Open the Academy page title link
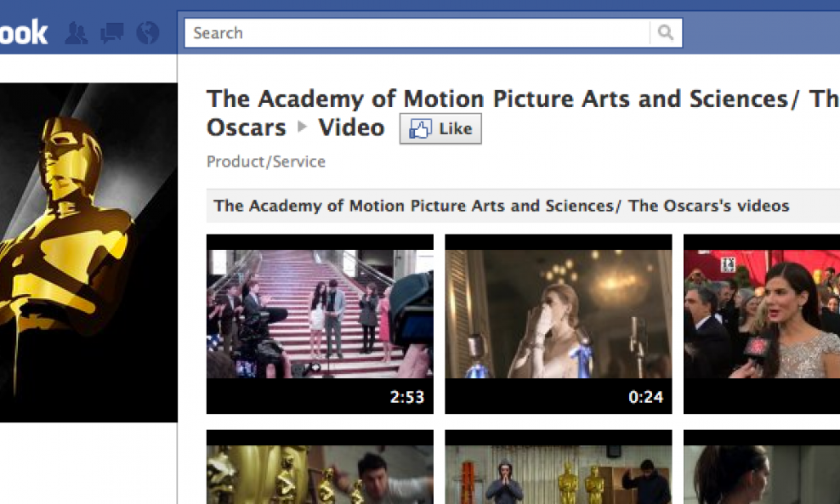 (x=523, y=113)
